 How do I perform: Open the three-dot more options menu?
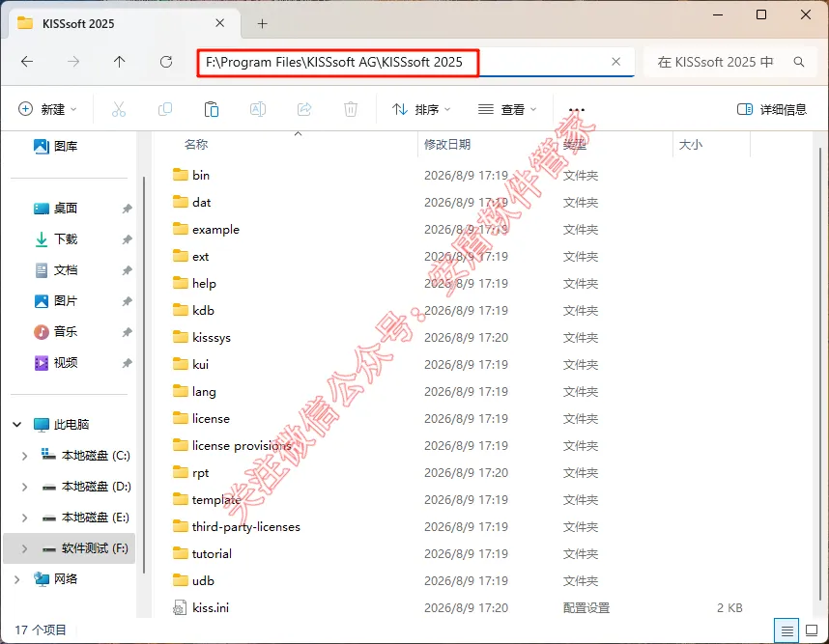click(577, 110)
